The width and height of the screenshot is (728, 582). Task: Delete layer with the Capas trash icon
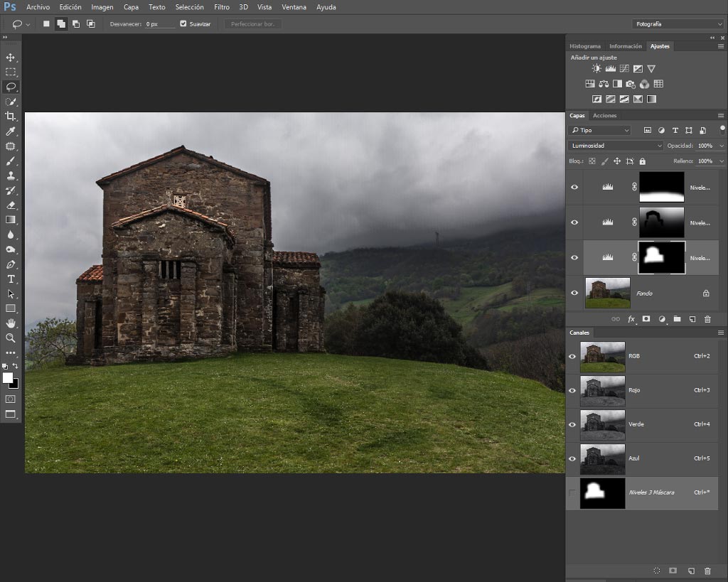coord(707,319)
